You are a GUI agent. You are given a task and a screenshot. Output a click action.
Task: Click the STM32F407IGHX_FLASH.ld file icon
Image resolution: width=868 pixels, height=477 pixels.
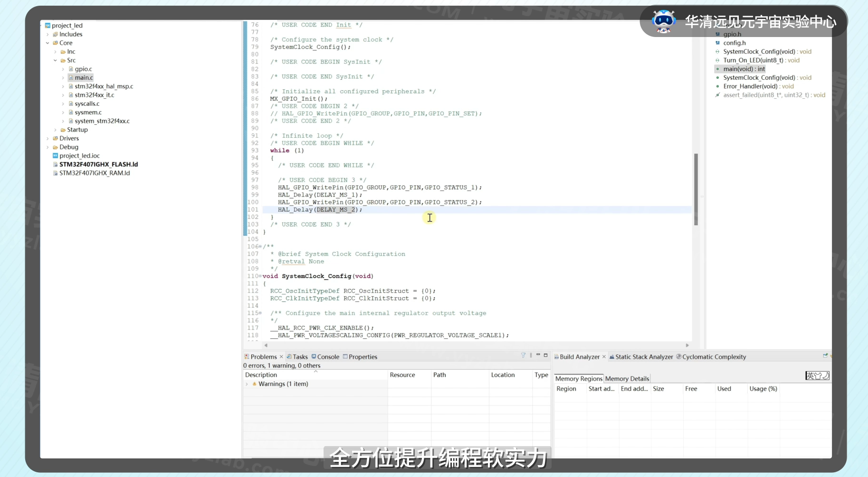55,164
